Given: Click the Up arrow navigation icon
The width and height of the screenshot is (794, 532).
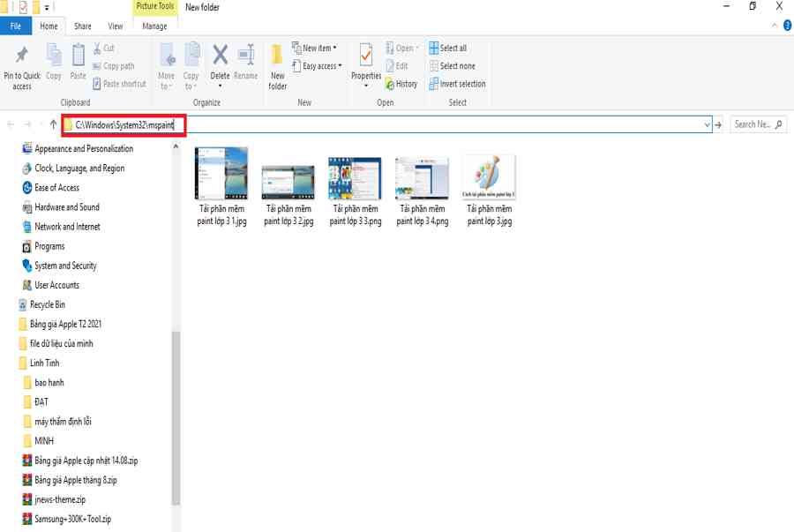Looking at the screenshot, I should click(x=53, y=124).
